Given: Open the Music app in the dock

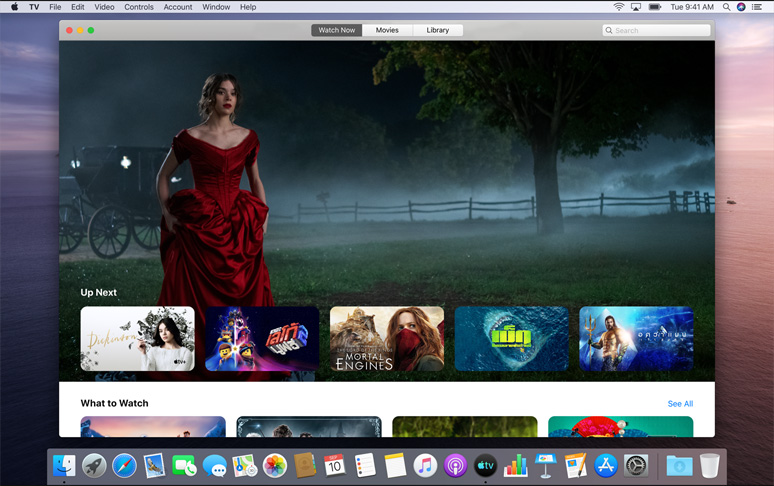Looking at the screenshot, I should coord(425,466).
